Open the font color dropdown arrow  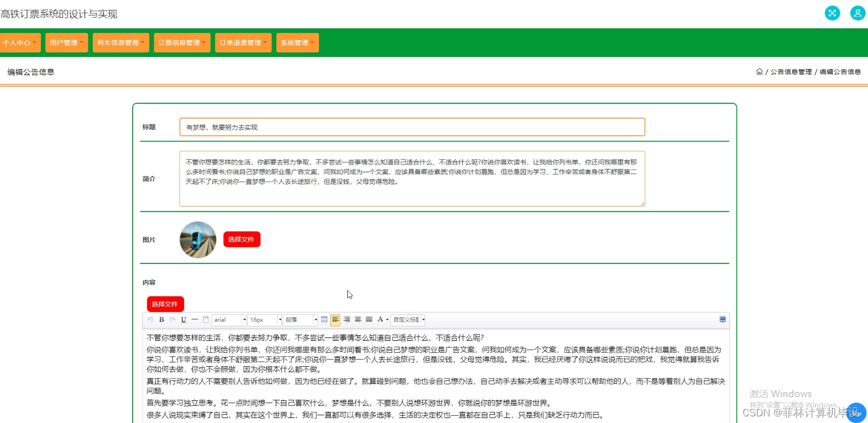[x=387, y=320]
